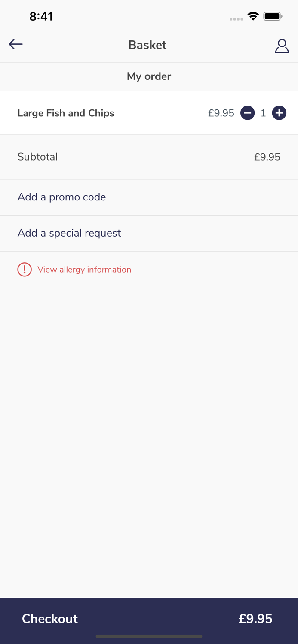Image resolution: width=298 pixels, height=644 pixels.
Task: Select the Large Fish and Chips item
Action: tap(66, 113)
